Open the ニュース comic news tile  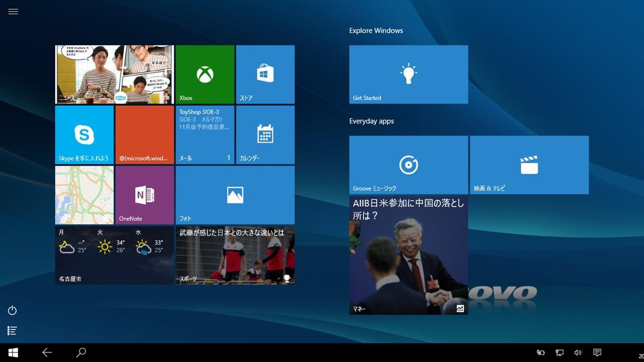pos(114,75)
